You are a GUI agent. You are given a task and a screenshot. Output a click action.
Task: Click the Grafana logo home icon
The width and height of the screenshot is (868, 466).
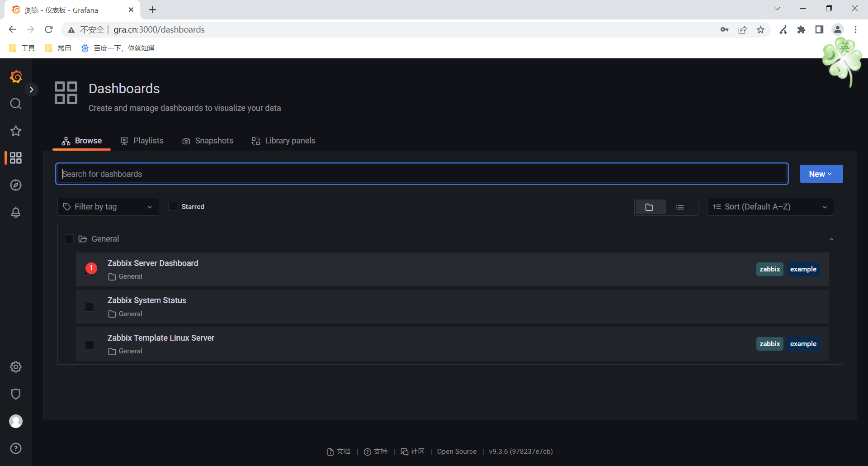click(16, 76)
